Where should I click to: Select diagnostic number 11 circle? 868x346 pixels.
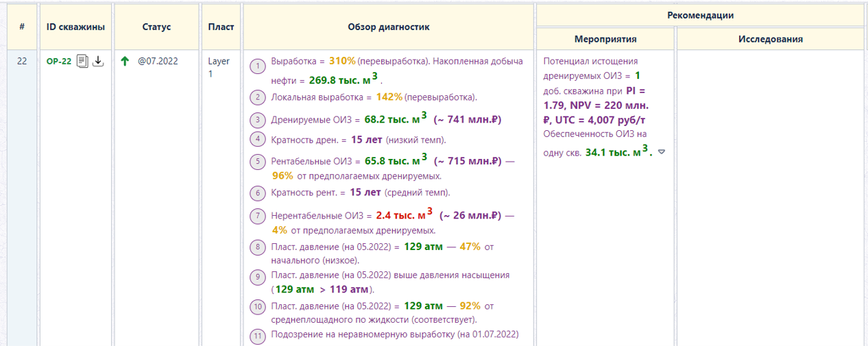[x=258, y=336]
